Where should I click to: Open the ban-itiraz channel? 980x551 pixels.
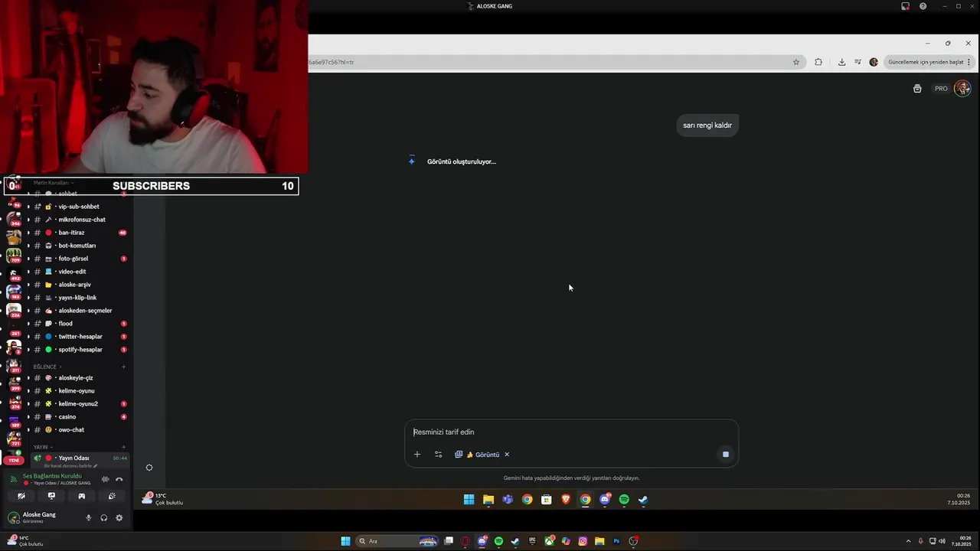80,233
